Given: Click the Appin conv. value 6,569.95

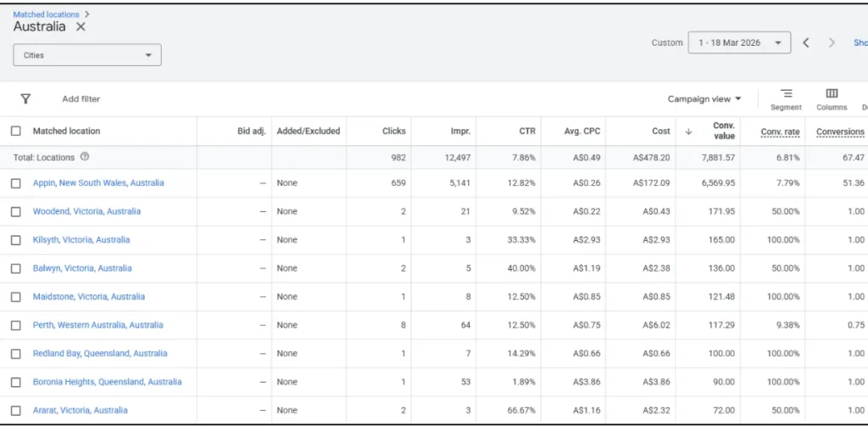Looking at the screenshot, I should 718,182.
